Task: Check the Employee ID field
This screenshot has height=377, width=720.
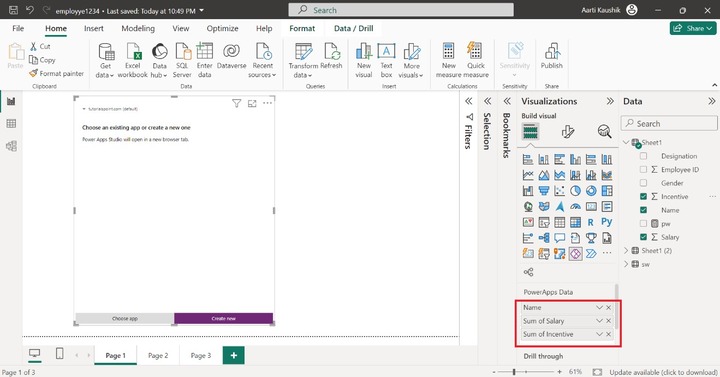Action: (x=643, y=169)
